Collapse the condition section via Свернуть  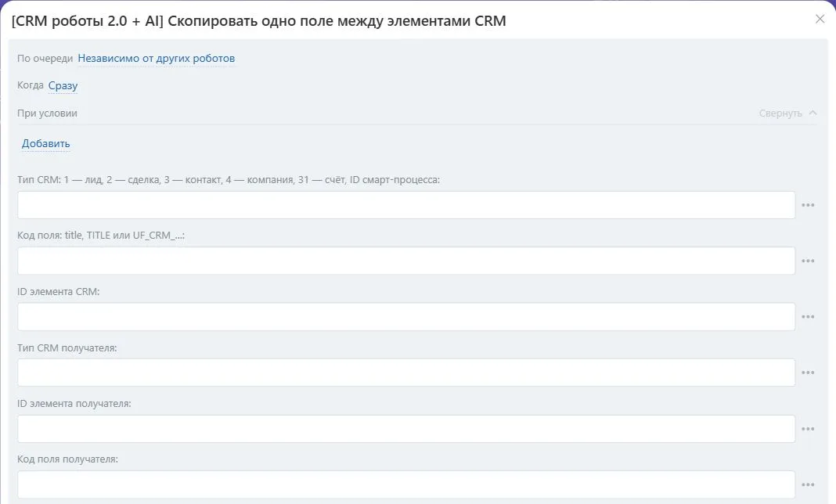tap(787, 113)
